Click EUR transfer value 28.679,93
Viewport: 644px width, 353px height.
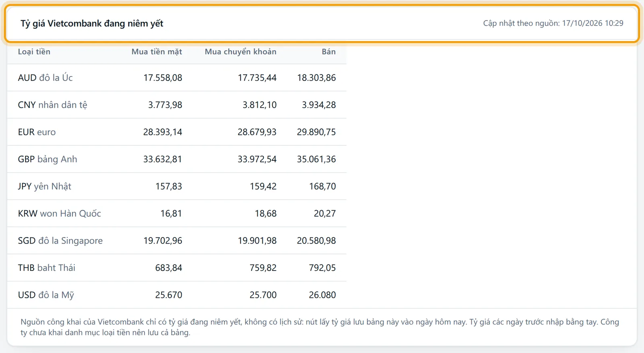point(257,132)
